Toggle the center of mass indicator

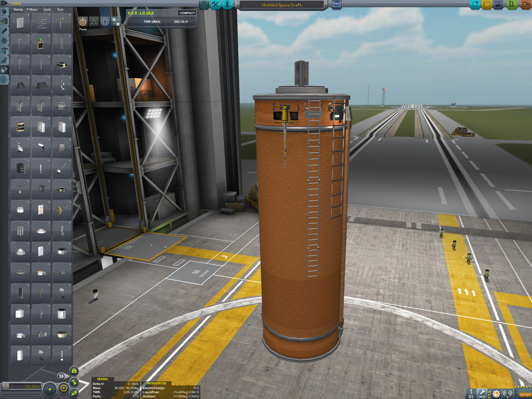(x=74, y=371)
